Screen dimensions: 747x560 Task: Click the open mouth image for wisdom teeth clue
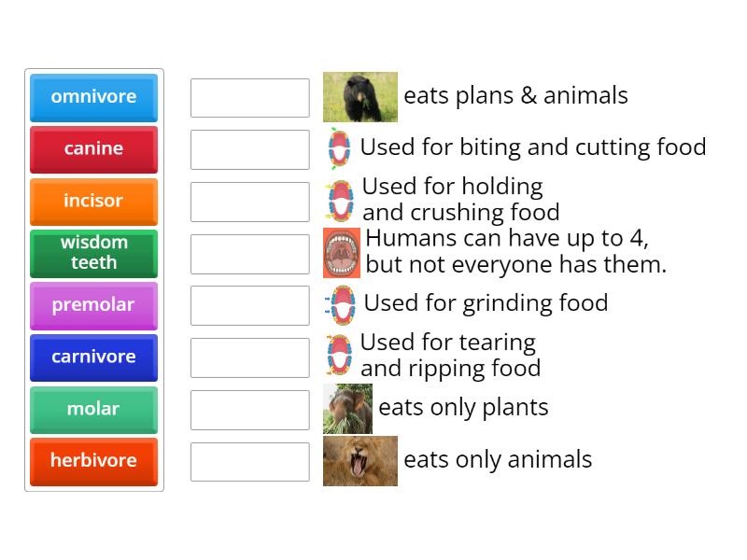tap(342, 253)
